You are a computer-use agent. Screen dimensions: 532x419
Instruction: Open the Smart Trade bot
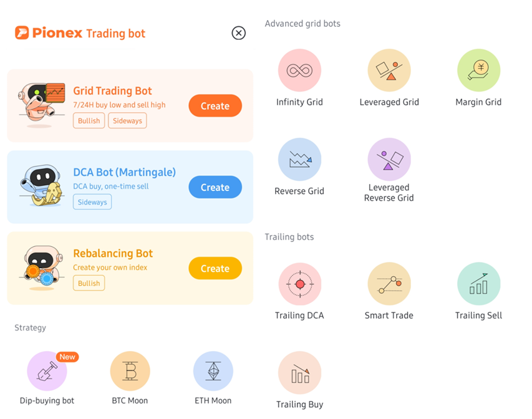(x=389, y=284)
